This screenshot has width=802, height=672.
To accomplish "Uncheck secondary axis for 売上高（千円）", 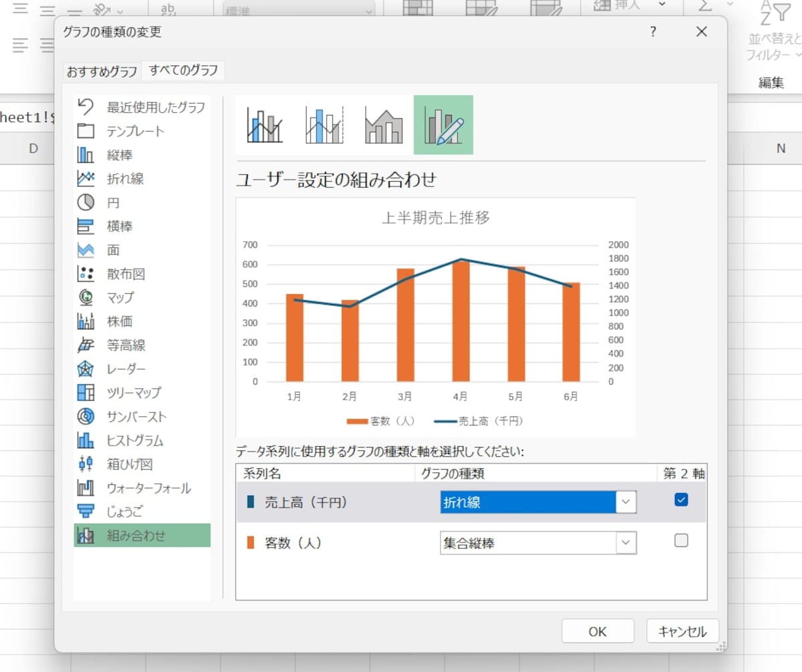I will pos(681,500).
